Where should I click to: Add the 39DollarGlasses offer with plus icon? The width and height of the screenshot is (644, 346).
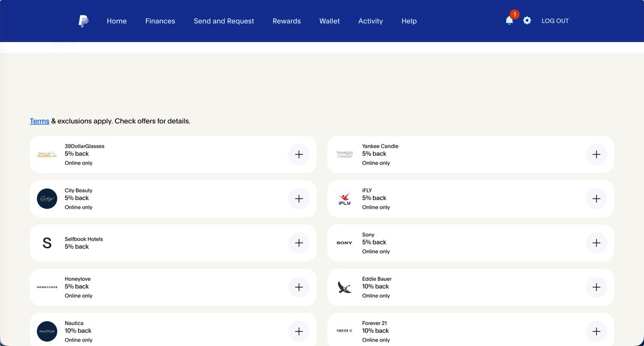[299, 154]
